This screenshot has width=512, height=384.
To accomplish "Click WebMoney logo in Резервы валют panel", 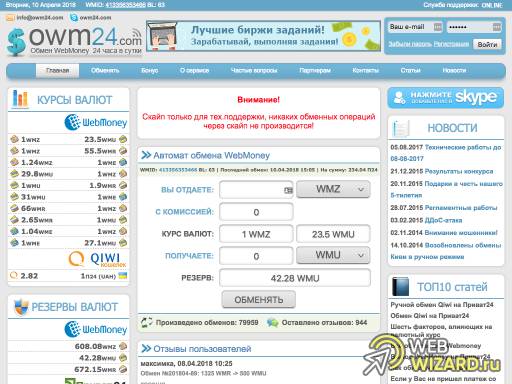I will coord(96,329).
